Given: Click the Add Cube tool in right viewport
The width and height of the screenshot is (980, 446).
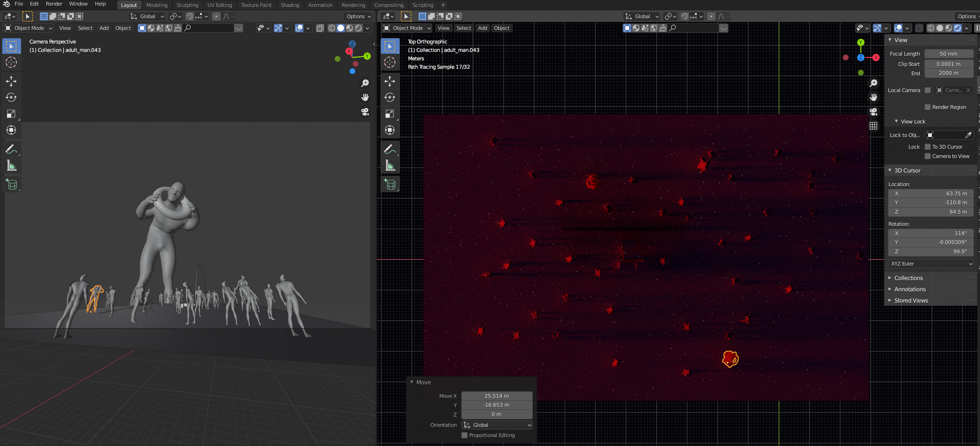Looking at the screenshot, I should click(x=390, y=185).
